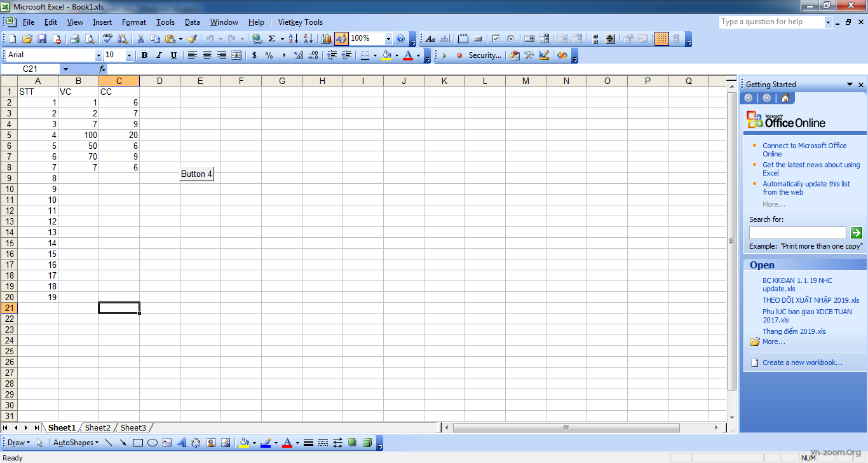Click the 'Create a new workbook...' link

pos(803,363)
